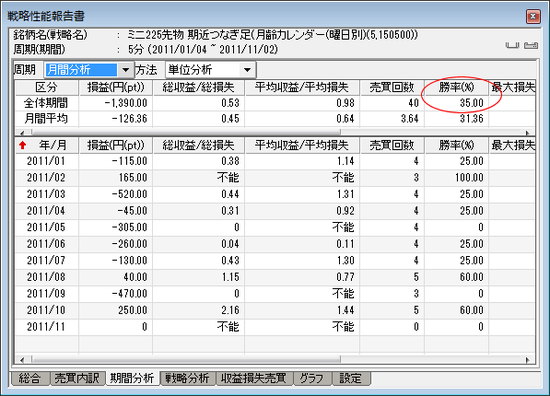Click lower table 最大損失 column header
550x396 pixels.
pos(512,145)
